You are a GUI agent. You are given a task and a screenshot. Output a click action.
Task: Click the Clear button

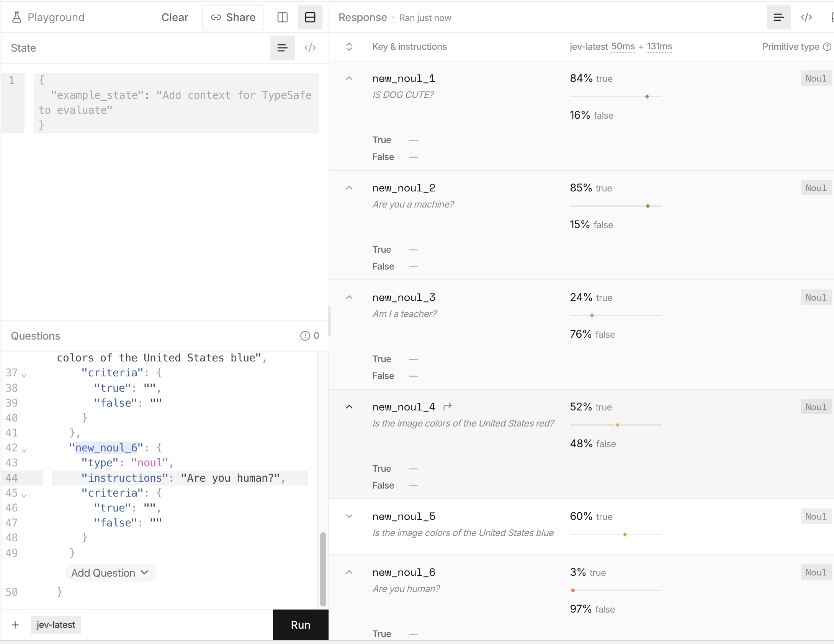click(175, 17)
